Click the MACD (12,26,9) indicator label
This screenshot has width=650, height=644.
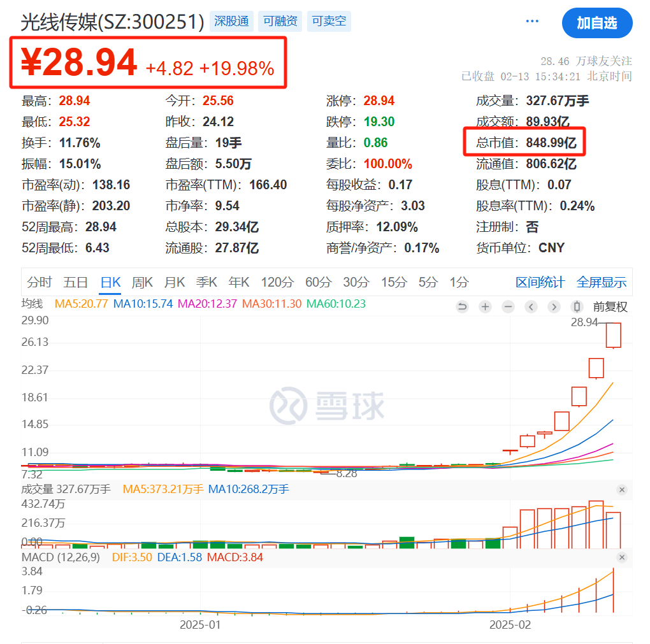click(61, 557)
